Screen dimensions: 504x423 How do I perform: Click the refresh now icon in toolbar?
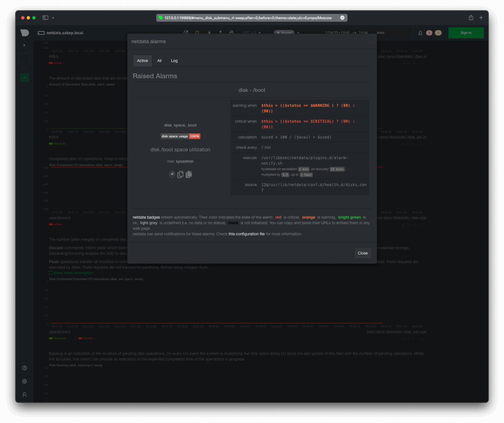(186, 33)
